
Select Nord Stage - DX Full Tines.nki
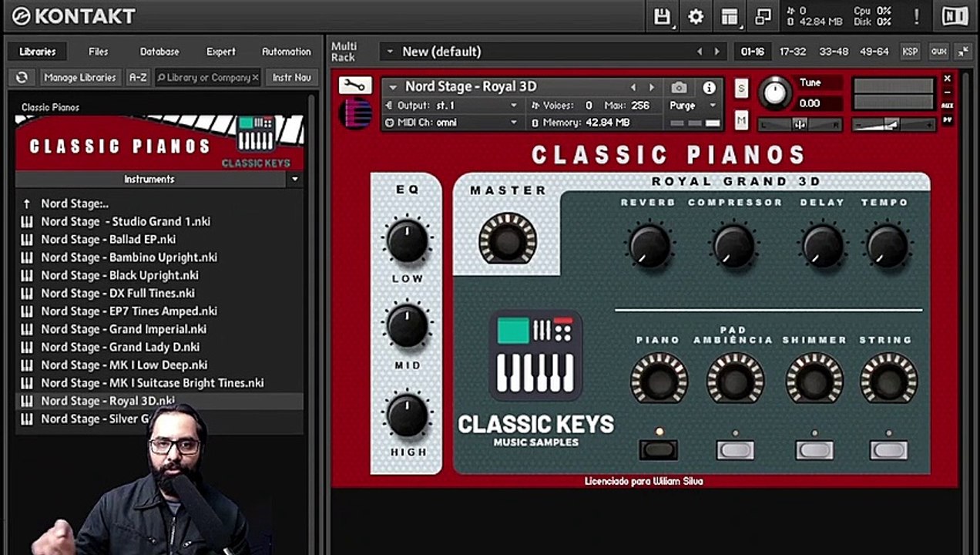click(x=159, y=293)
